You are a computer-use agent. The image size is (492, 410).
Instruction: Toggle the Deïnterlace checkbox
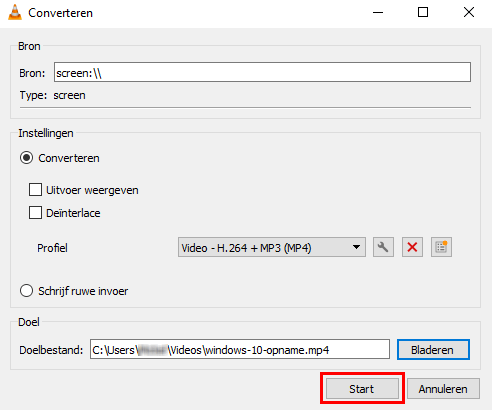pyautogui.click(x=35, y=212)
